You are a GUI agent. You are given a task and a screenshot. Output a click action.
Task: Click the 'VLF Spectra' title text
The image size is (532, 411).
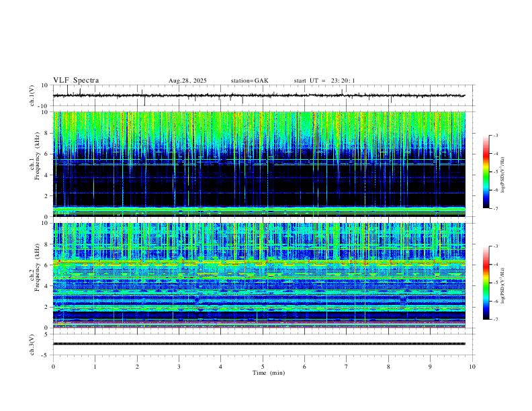coord(76,81)
